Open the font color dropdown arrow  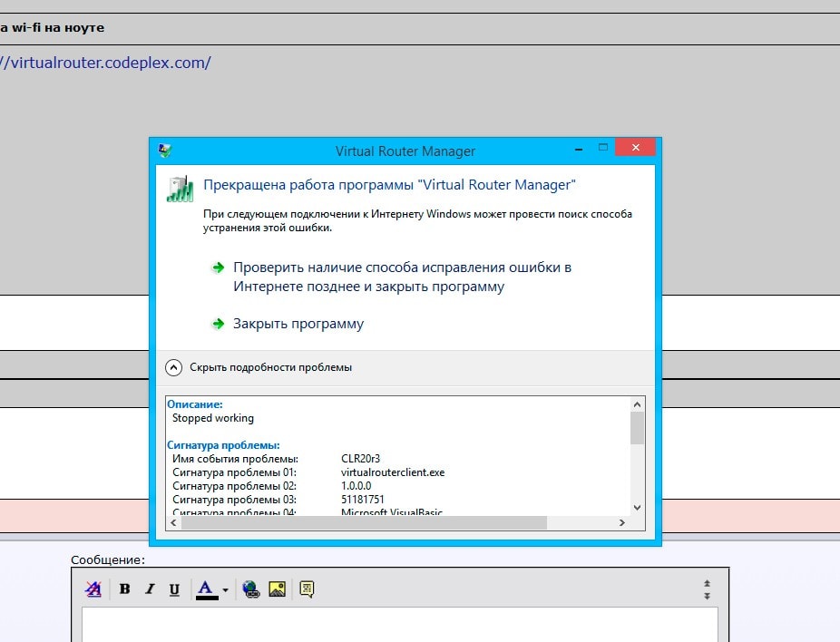click(225, 589)
